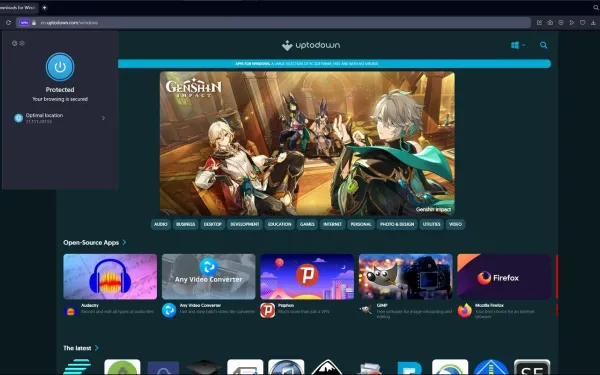Select the Downloads for Windows browser tab

18,7
